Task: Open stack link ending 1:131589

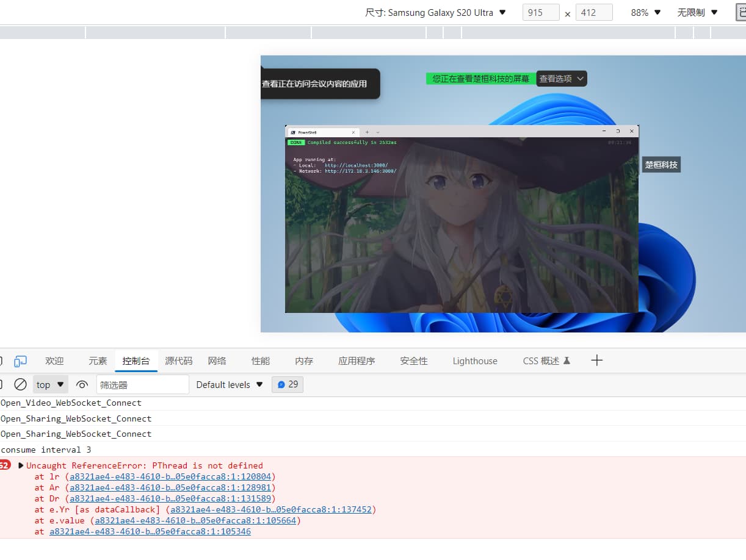Action: 171,498
